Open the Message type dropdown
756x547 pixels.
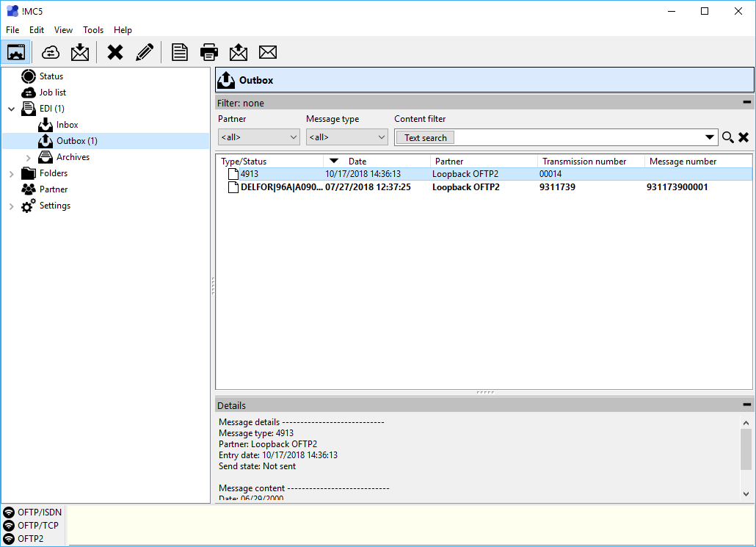click(346, 137)
